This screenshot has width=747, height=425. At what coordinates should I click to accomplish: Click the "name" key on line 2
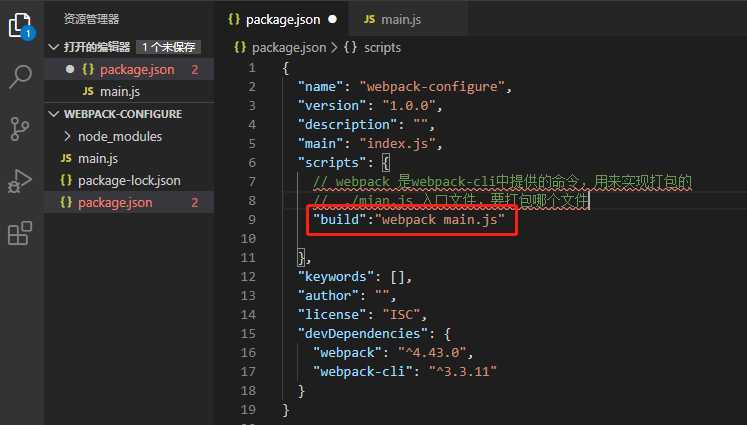[x=320, y=87]
